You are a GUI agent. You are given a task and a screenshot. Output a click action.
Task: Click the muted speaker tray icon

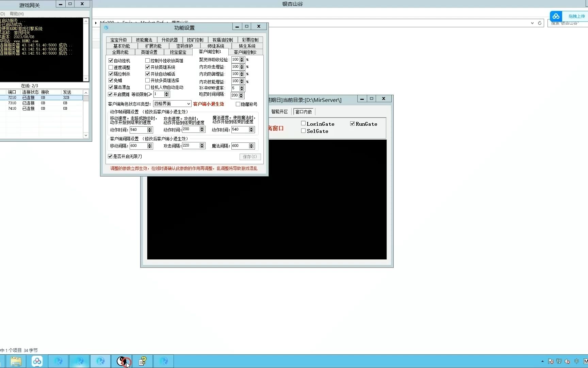567,361
